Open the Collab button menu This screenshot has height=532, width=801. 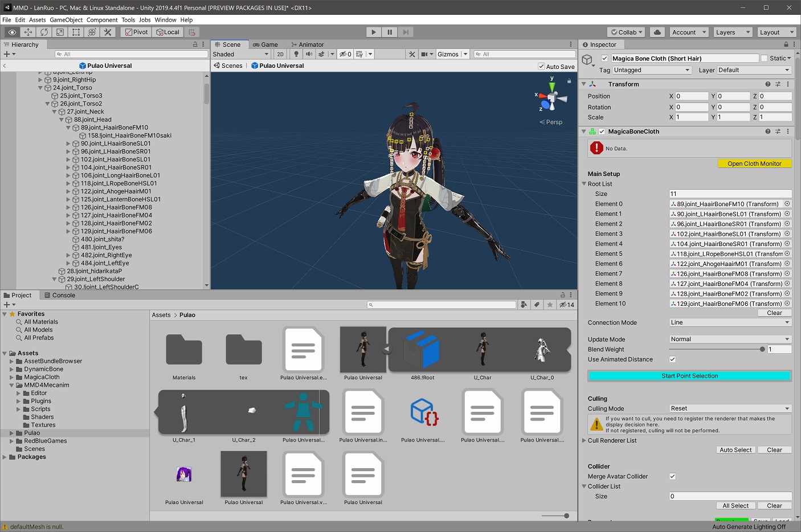pos(626,32)
